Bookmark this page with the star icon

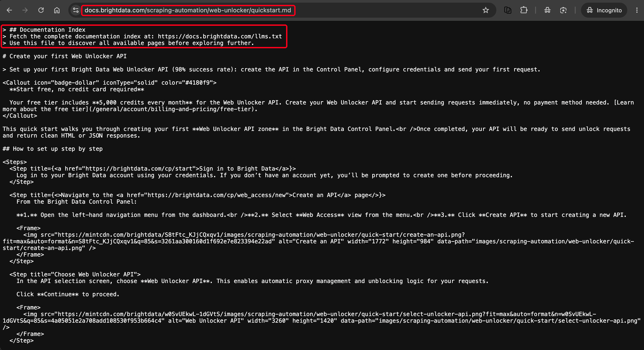click(486, 10)
